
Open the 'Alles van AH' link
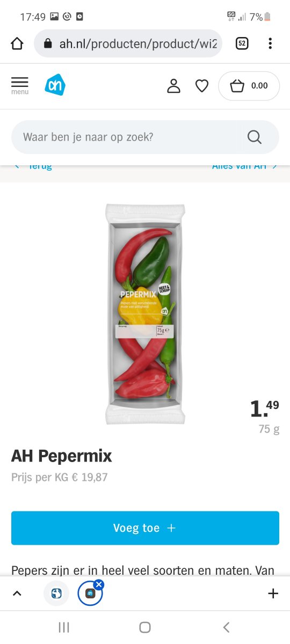(x=244, y=166)
